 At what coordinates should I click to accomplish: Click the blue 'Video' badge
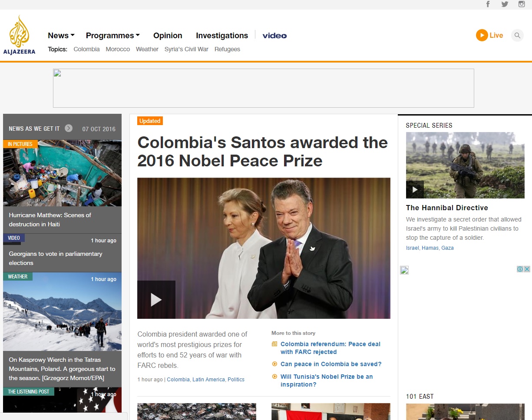[x=14, y=238]
